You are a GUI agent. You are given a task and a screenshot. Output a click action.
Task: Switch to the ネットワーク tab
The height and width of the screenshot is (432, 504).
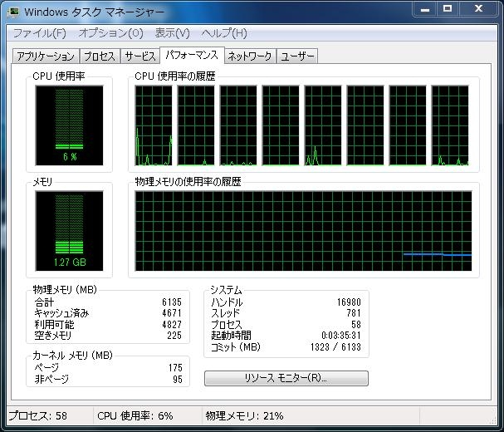tap(250, 56)
